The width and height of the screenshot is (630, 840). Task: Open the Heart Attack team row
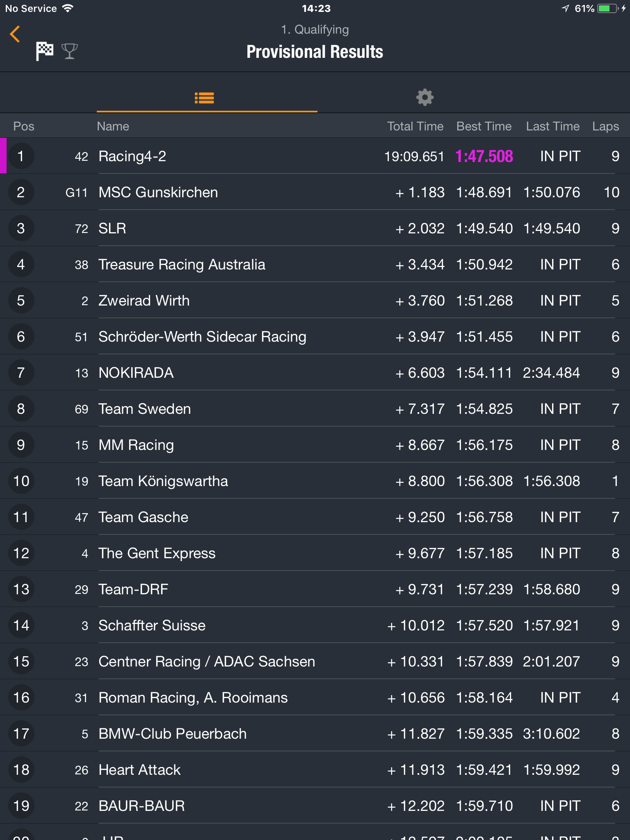coord(315,769)
